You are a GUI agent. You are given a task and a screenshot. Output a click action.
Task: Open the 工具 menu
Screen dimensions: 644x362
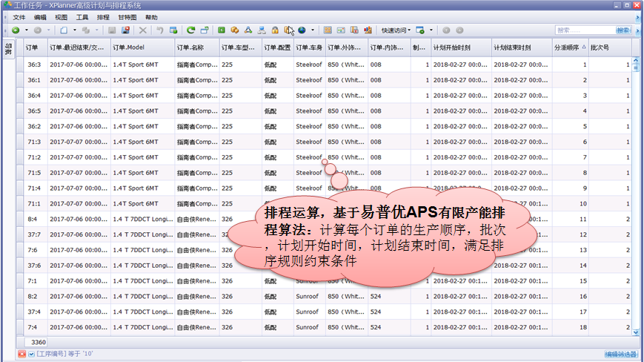[x=82, y=17]
